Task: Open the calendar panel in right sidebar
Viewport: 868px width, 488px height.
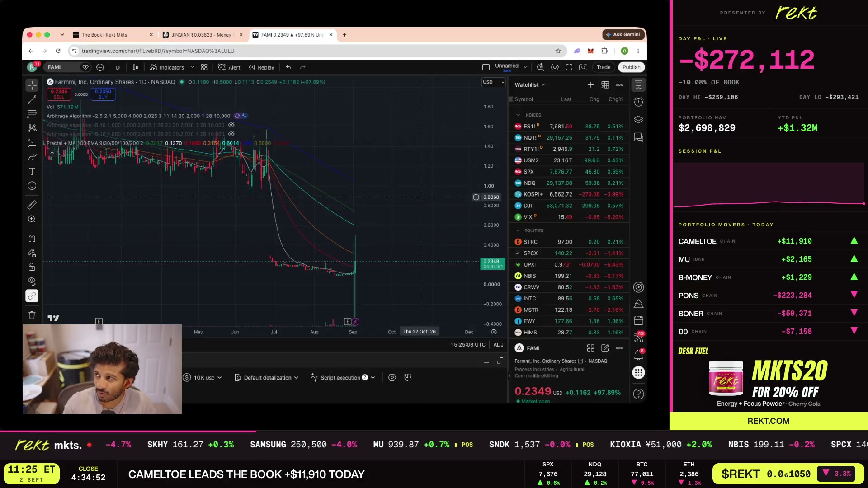Action: [638, 321]
